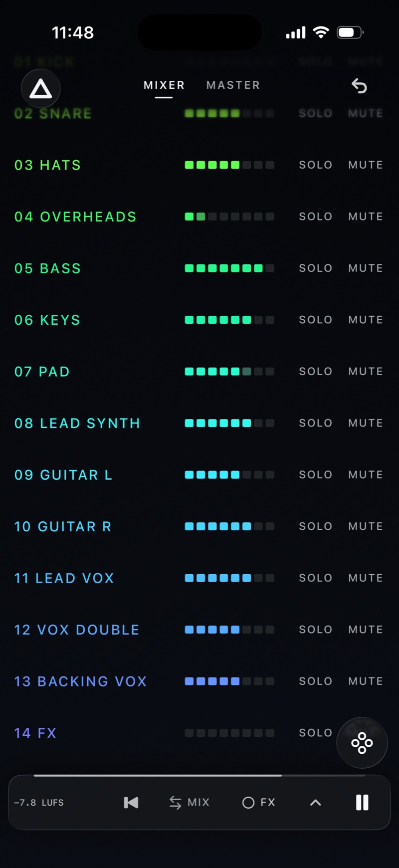Select the MIXER tab

pyautogui.click(x=164, y=85)
